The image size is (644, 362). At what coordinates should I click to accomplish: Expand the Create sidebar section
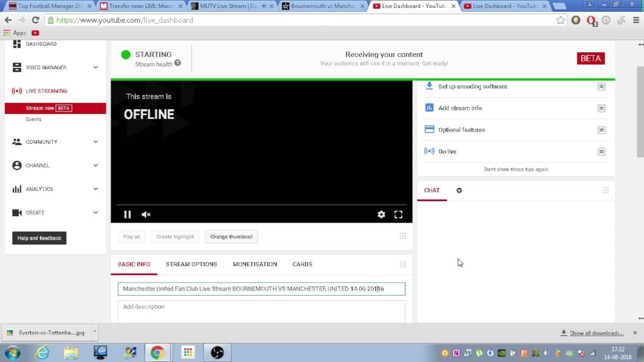coord(96,213)
